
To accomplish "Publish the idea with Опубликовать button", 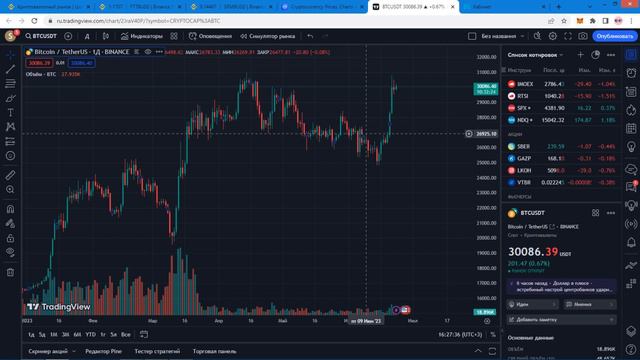I will point(615,36).
